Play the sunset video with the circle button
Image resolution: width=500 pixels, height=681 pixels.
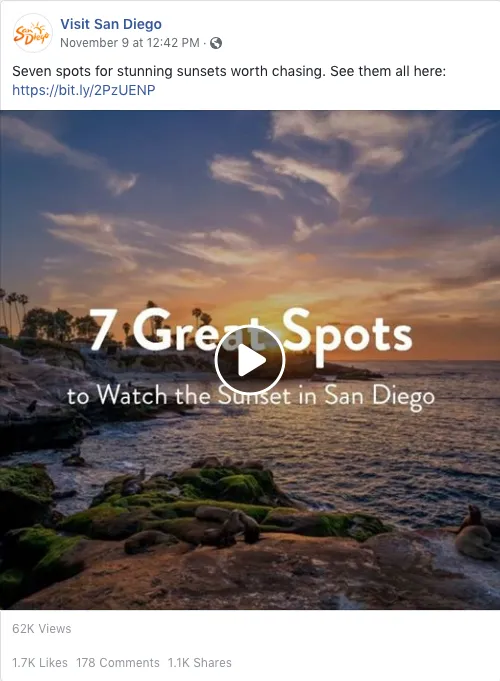pos(250,360)
